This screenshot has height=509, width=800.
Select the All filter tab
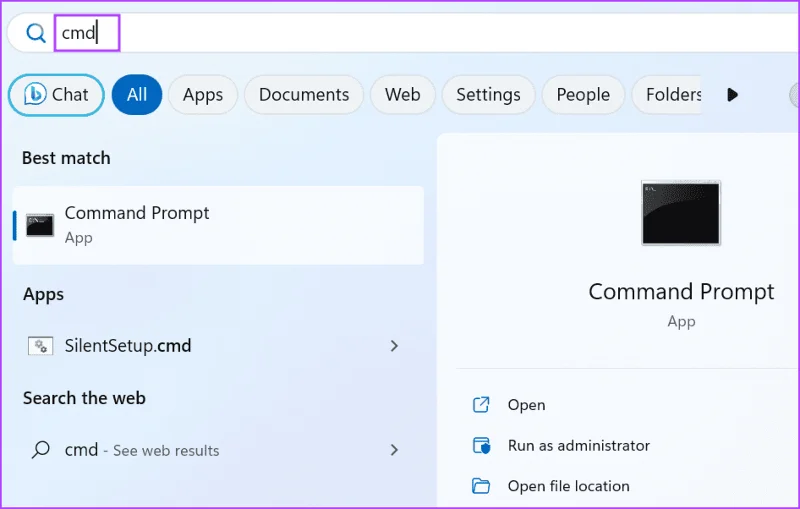[137, 95]
